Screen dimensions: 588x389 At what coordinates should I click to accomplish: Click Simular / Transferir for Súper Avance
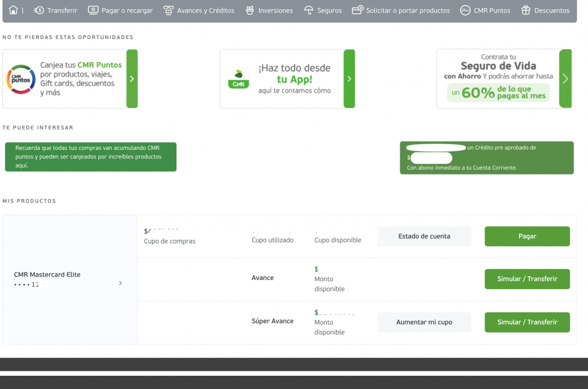[x=527, y=322]
